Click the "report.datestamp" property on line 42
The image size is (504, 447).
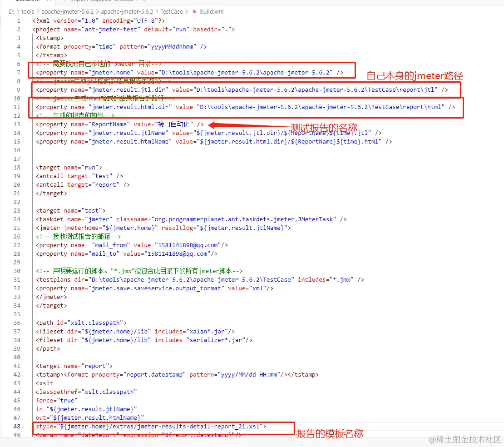(155, 375)
